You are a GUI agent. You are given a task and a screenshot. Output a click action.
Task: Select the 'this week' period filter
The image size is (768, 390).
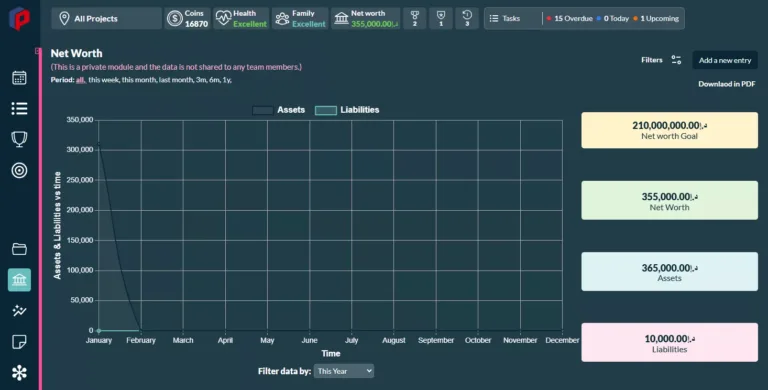(103, 80)
